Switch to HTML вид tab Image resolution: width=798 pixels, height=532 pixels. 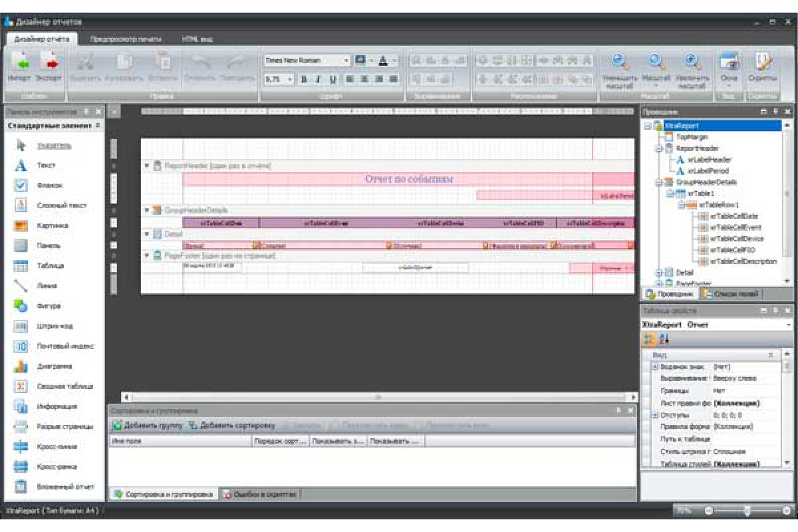(x=198, y=39)
